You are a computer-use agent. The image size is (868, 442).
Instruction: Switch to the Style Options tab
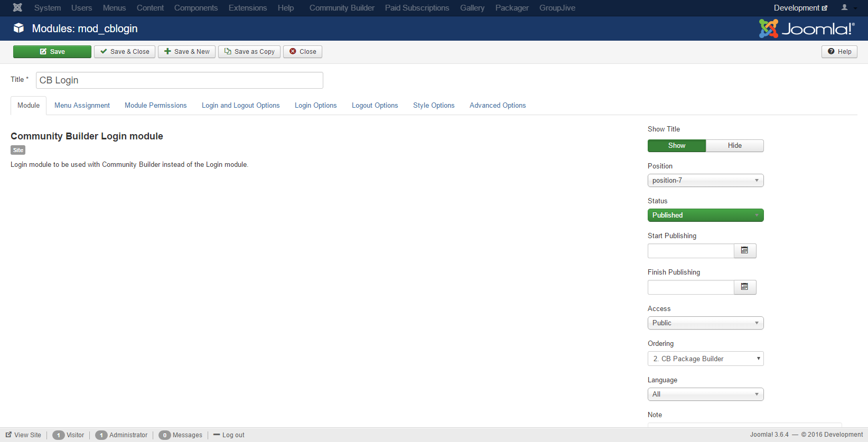click(x=434, y=106)
